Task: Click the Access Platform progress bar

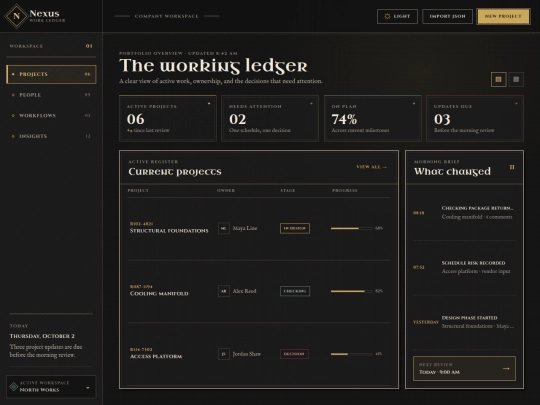Action: pyautogui.click(x=351, y=354)
